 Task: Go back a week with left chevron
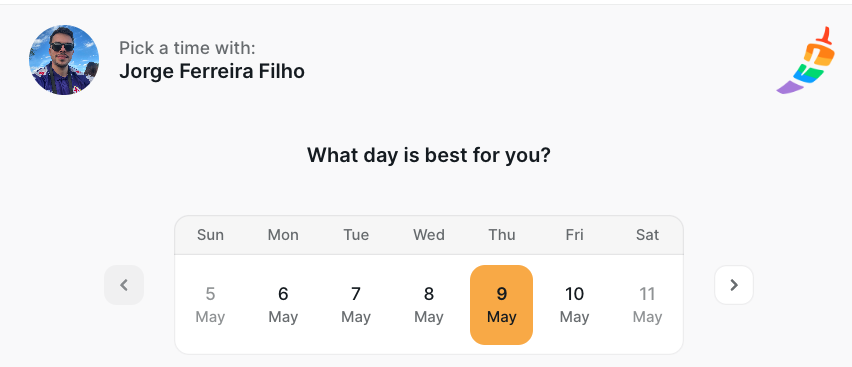pos(124,285)
